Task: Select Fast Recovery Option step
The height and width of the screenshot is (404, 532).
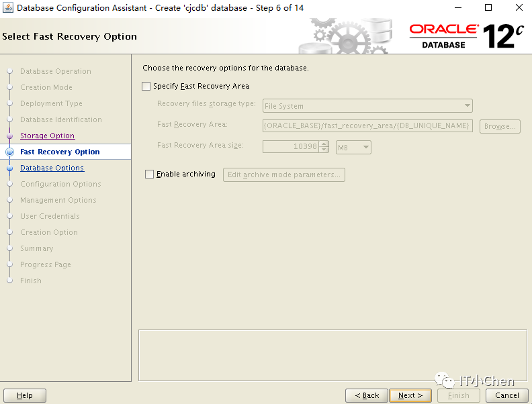Action: (x=60, y=152)
